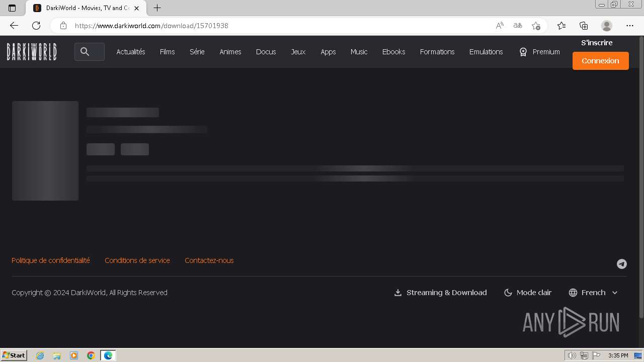Click the orange Connexion button
Viewport: 644px width, 362px height.
point(601,61)
